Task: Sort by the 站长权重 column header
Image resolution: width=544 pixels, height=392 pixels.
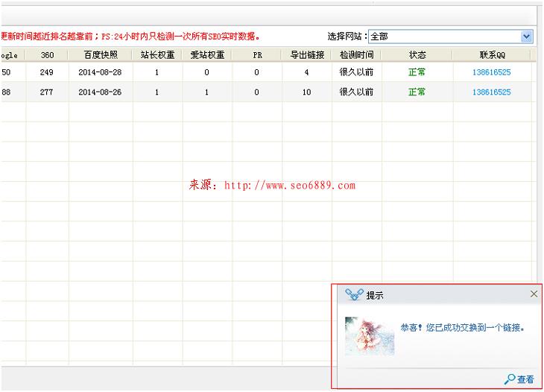Action: [x=157, y=54]
